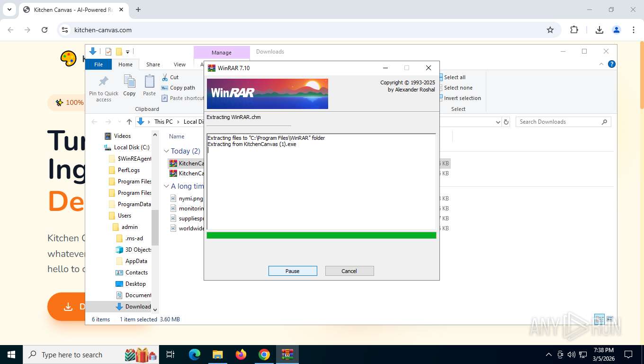The height and width of the screenshot is (364, 644).
Task: Reload the Chrome page
Action: [x=45, y=30]
